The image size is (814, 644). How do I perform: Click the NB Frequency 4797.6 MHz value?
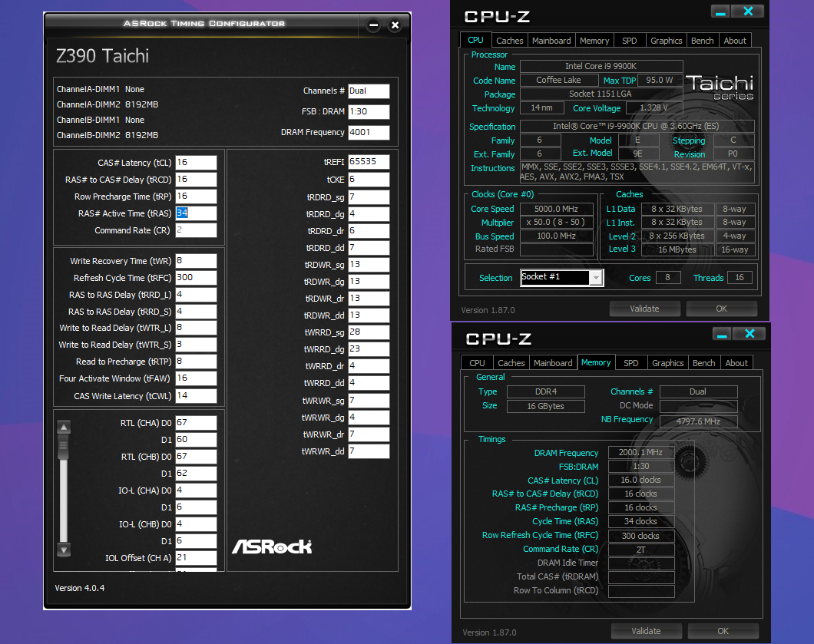click(698, 421)
